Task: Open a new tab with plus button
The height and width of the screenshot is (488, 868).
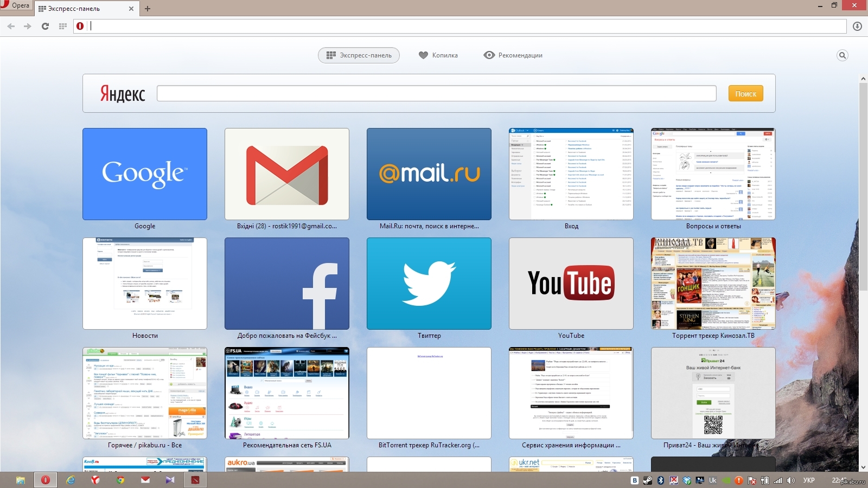Action: coord(148,9)
